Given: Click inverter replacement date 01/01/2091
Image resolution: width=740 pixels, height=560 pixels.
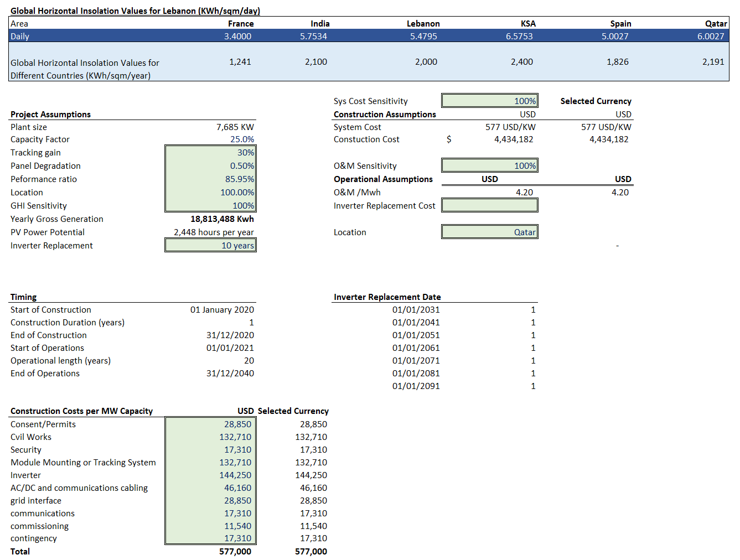Looking at the screenshot, I should pyautogui.click(x=416, y=386).
